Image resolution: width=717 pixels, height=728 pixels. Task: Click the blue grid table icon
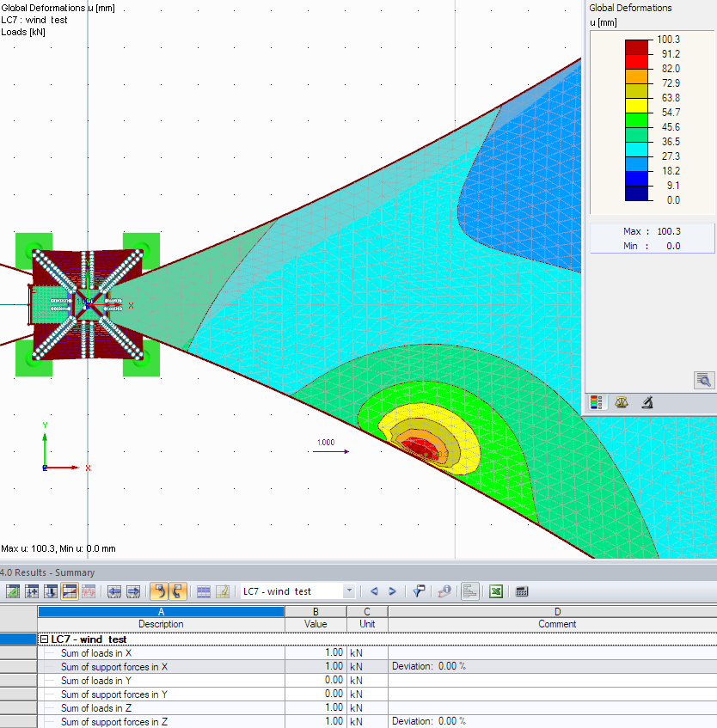tap(204, 591)
